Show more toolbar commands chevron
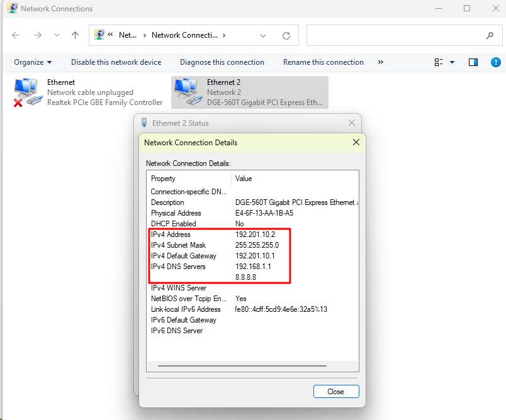This screenshot has width=506, height=420. 380,62
